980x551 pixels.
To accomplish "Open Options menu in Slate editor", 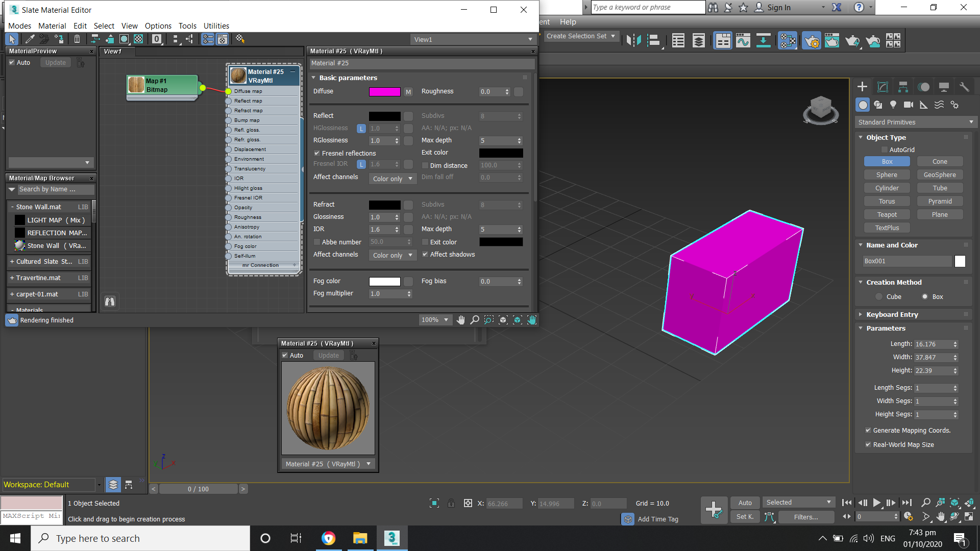I will tap(158, 26).
